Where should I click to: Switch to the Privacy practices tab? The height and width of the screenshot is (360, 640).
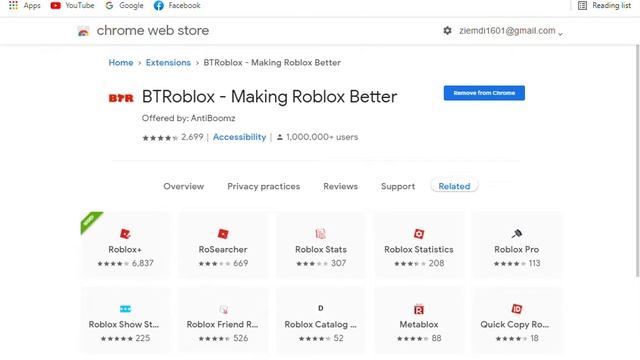pos(263,186)
